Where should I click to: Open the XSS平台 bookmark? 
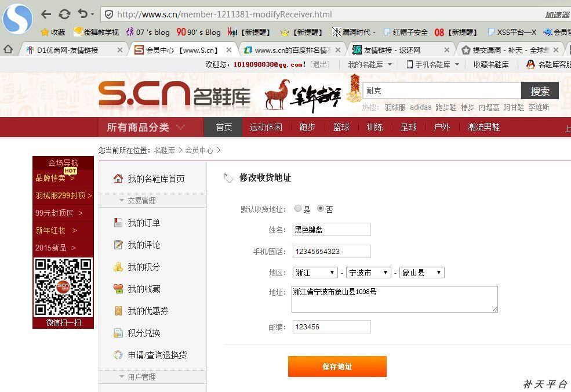[512, 32]
